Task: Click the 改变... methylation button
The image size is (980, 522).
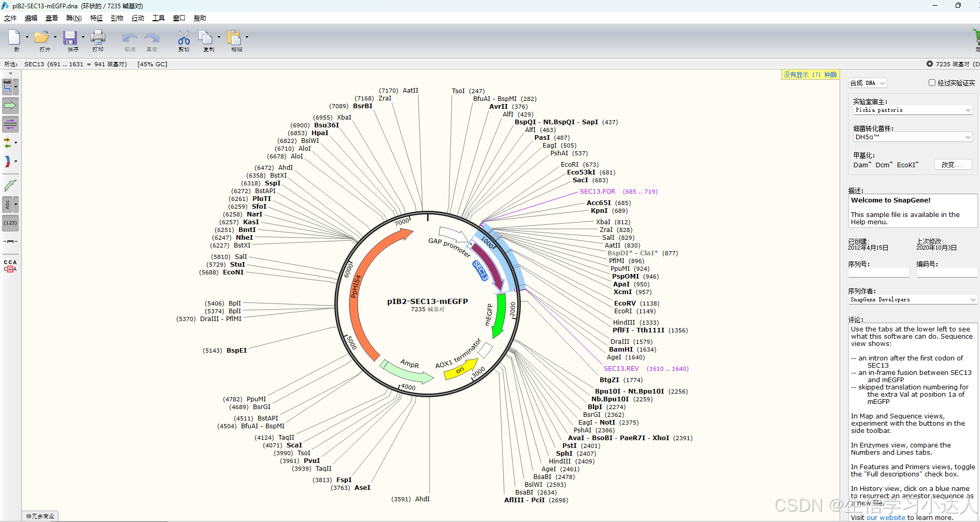Action: click(x=953, y=165)
